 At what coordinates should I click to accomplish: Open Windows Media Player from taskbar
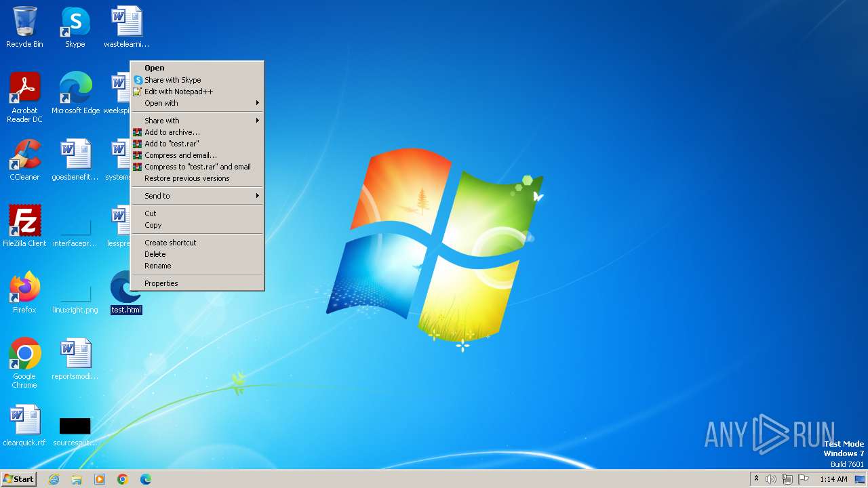click(x=100, y=479)
